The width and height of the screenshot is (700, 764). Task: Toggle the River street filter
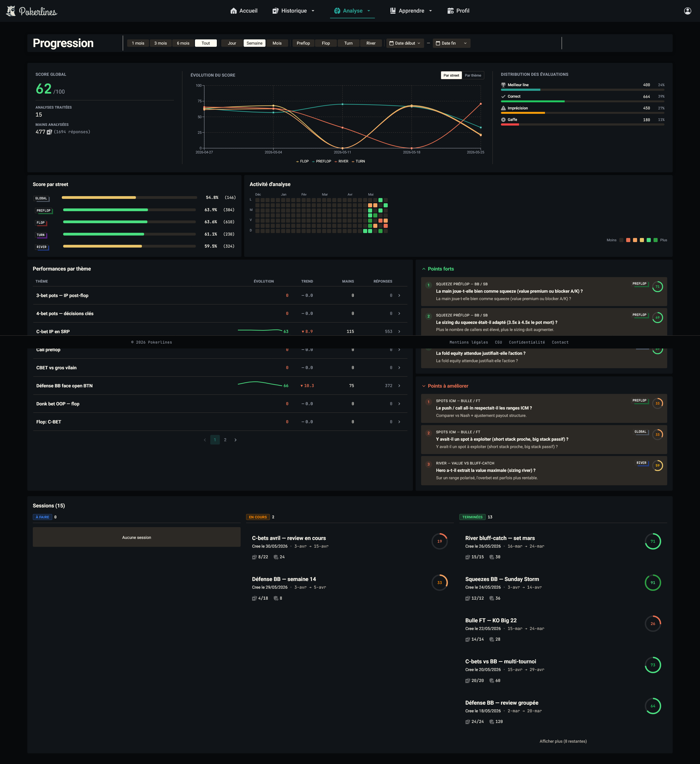coord(371,43)
